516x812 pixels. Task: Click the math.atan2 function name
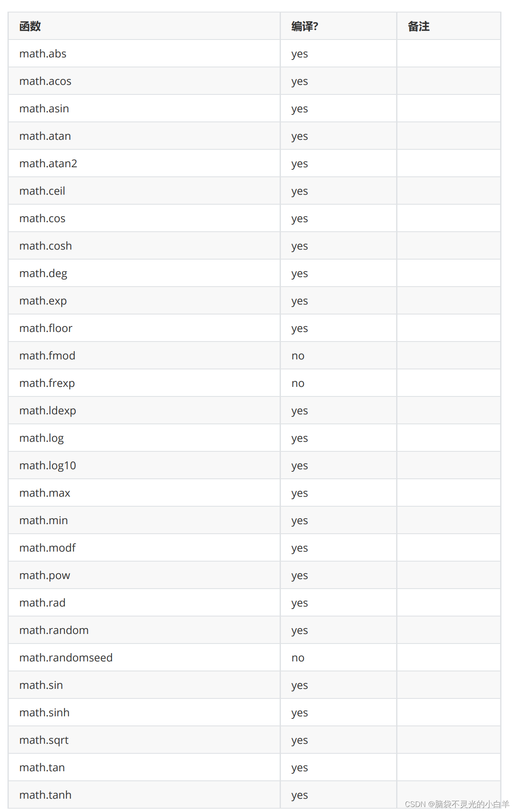tap(48, 163)
